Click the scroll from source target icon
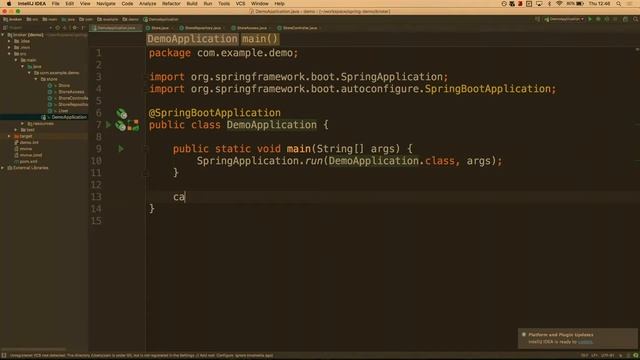The width and height of the screenshot is (640, 360). [58, 28]
